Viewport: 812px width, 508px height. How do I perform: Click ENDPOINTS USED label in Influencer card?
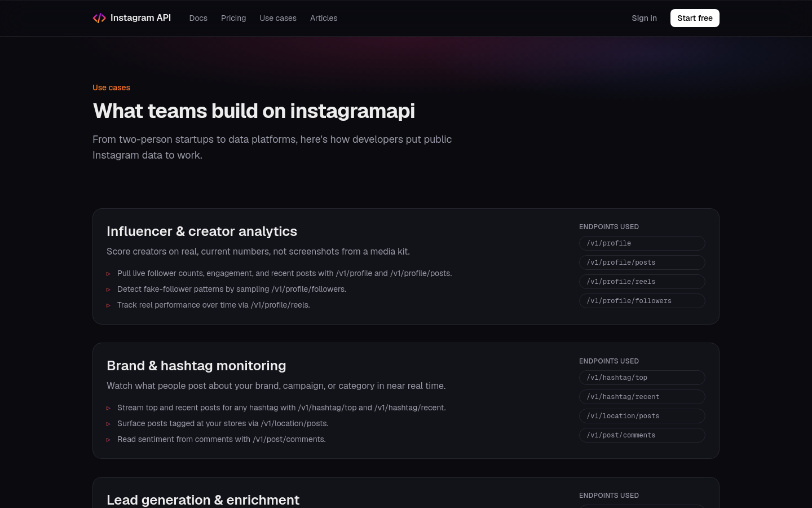[x=609, y=227]
